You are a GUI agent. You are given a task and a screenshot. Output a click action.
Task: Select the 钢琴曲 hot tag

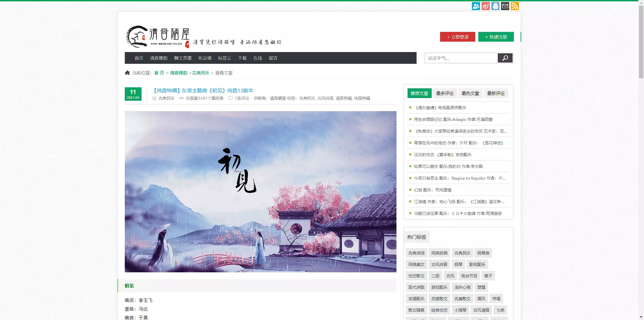pos(483,253)
